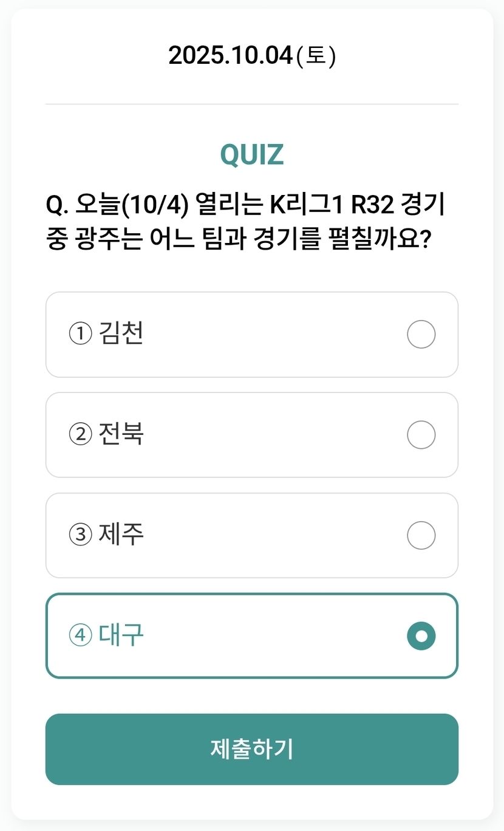Tap the (토) day-of-week label
Screen dimensions: 504x831
(315, 56)
